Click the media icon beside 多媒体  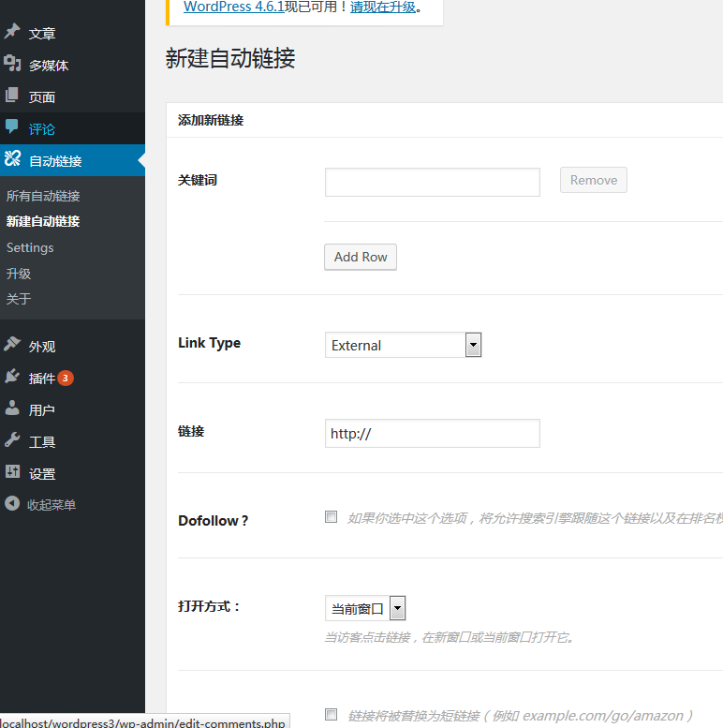[x=12, y=65]
